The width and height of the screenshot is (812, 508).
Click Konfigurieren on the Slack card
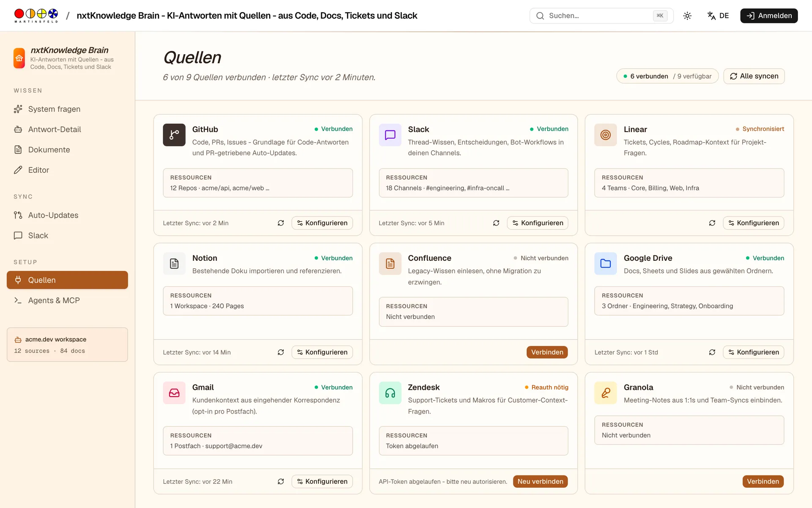538,223
